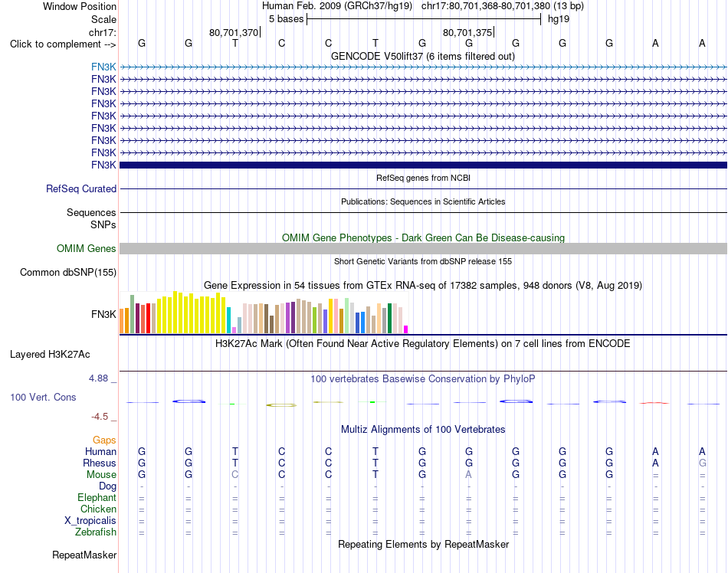Click the 'Rhesus' species label
Screen dimensions: 728x573
(x=100, y=463)
